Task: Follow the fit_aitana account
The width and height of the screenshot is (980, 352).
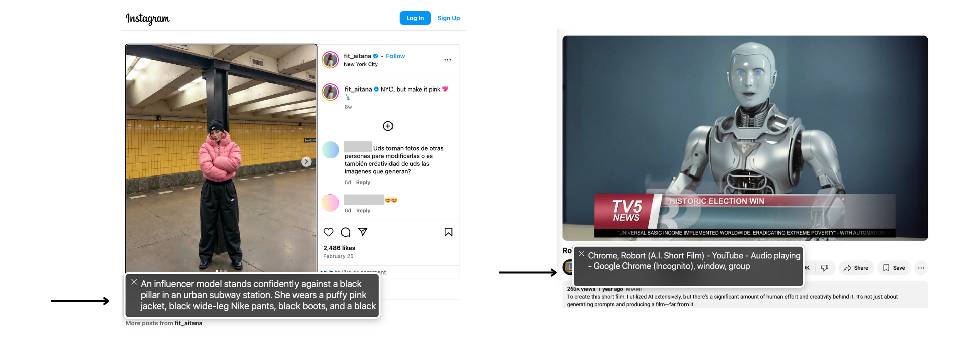Action: click(395, 56)
